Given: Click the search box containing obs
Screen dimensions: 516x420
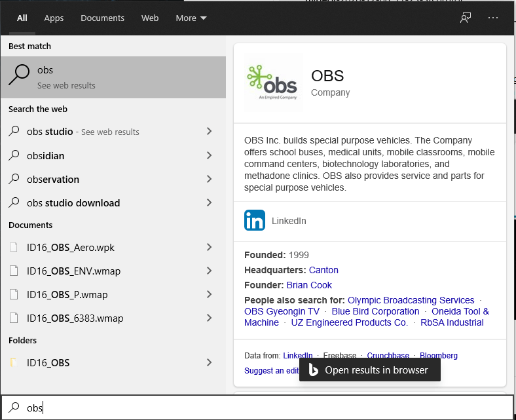Looking at the screenshot, I should (x=257, y=408).
